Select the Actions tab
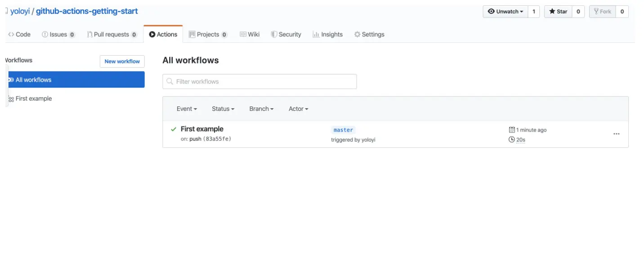 (x=163, y=34)
